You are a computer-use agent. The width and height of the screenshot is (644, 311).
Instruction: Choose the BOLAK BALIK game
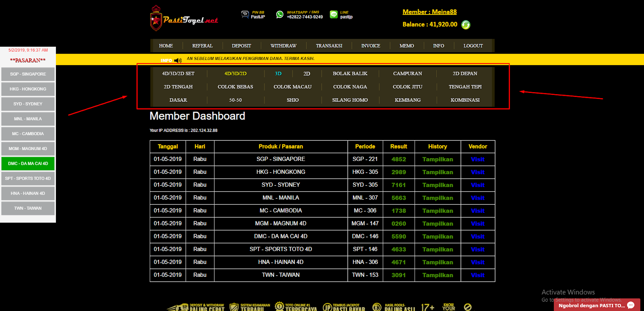coord(350,74)
